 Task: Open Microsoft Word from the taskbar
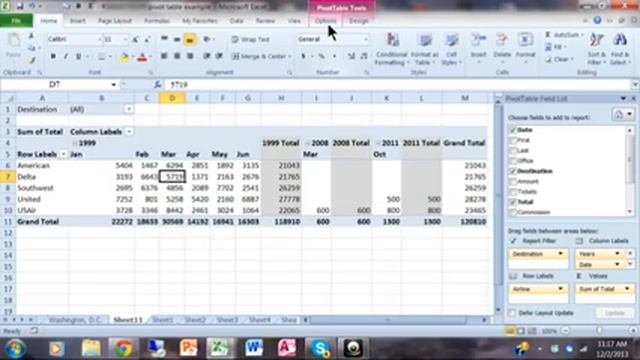pyautogui.click(x=254, y=349)
